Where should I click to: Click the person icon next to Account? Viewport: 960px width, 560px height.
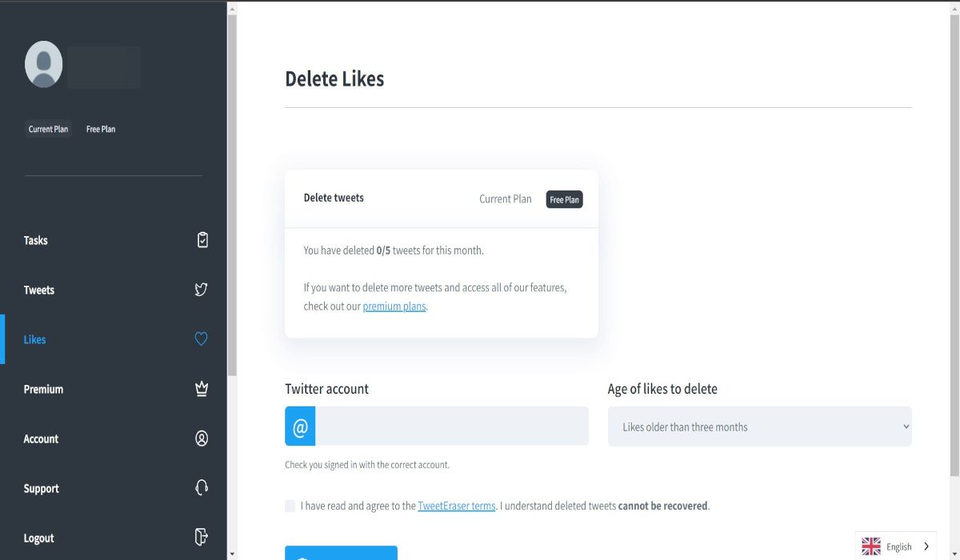pyautogui.click(x=202, y=438)
